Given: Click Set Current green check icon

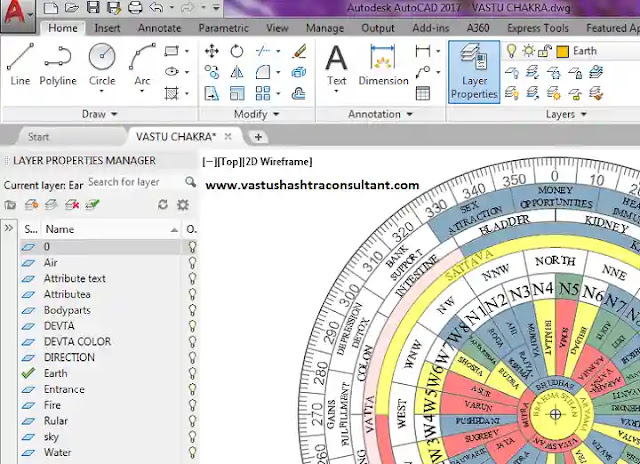Looking at the screenshot, I should (x=92, y=204).
